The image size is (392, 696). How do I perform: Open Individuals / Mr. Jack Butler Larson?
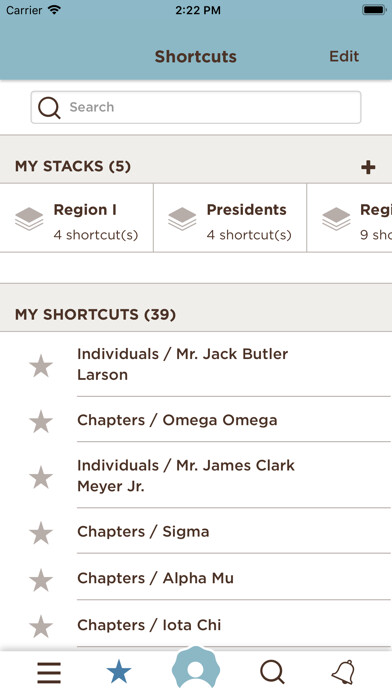[182, 364]
